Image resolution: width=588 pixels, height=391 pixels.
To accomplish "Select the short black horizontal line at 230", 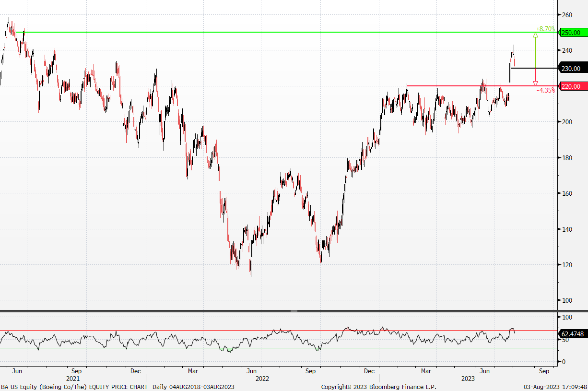I will click(x=534, y=69).
